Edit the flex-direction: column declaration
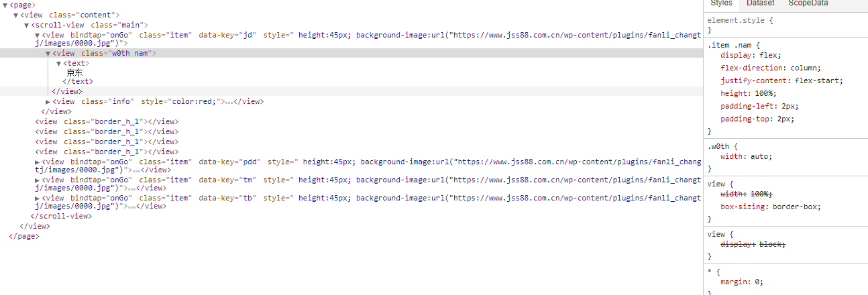Screen dimensions: 868x295 pyautogui.click(x=771, y=68)
